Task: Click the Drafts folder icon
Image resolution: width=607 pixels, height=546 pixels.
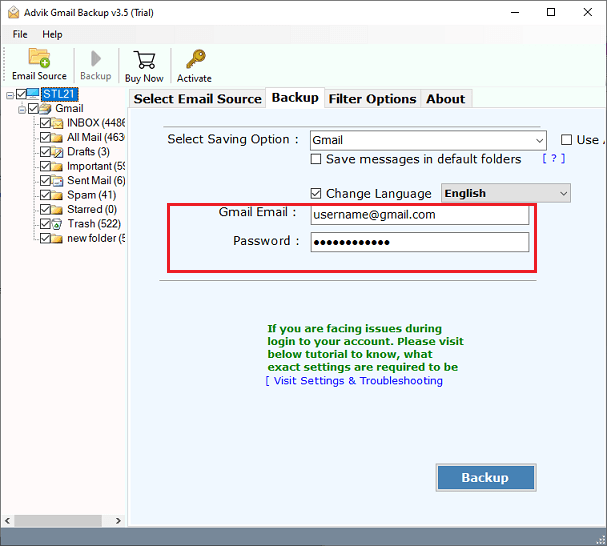Action: coord(57,152)
